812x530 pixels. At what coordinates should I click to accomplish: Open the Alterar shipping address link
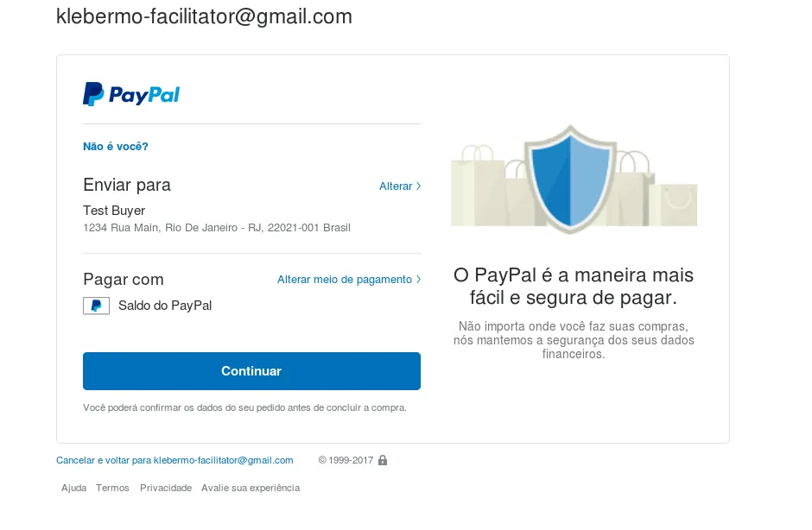click(396, 186)
